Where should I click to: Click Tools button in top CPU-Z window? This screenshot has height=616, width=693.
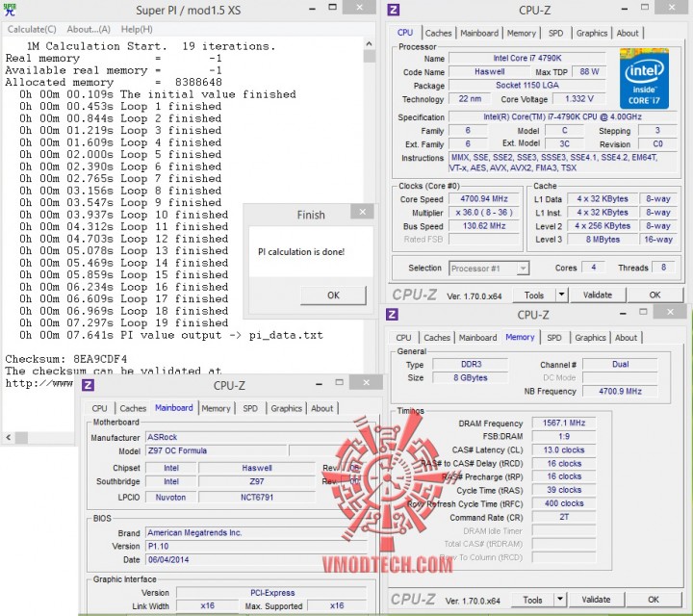click(533, 295)
